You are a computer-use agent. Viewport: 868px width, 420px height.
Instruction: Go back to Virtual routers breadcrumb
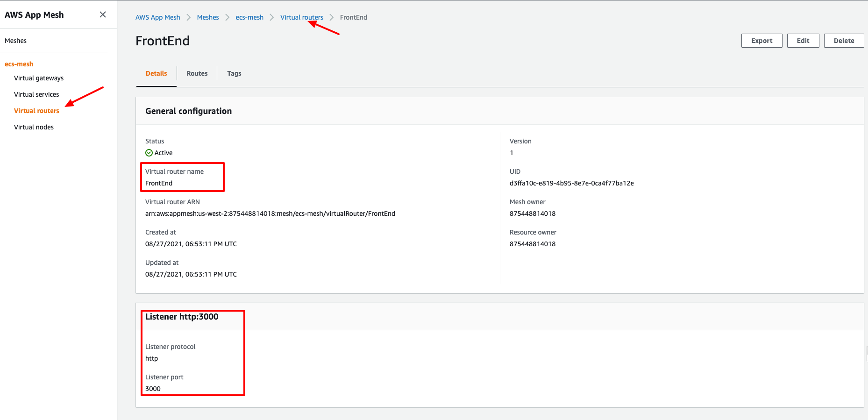click(x=301, y=17)
